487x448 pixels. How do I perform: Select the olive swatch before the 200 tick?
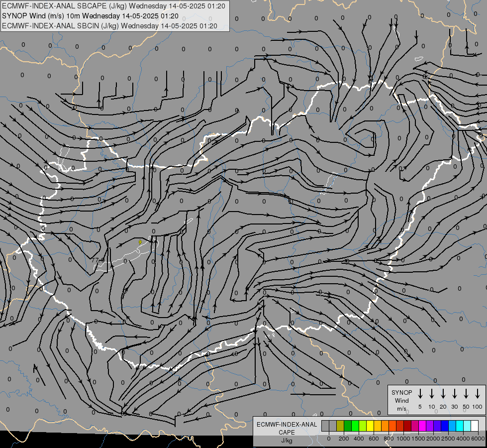coord(340,426)
